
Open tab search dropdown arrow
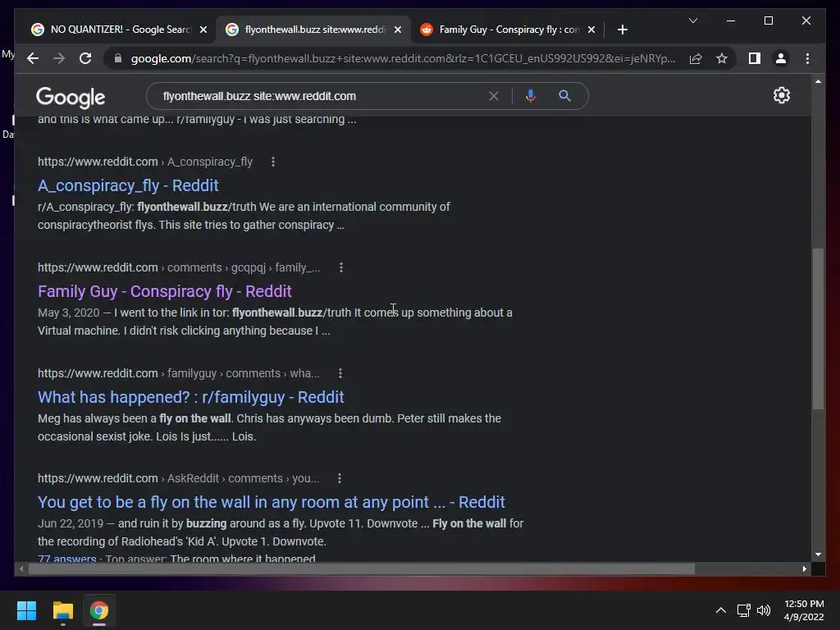pos(692,21)
